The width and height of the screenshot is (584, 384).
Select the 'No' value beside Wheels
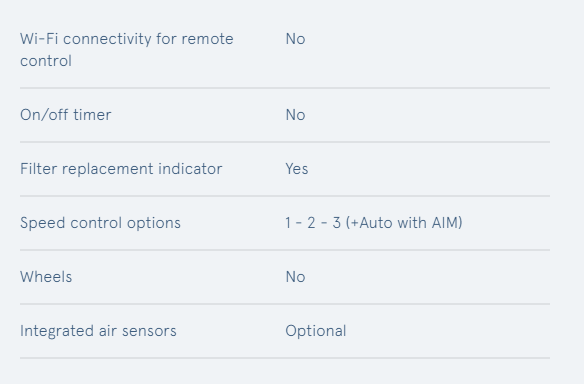(295, 277)
